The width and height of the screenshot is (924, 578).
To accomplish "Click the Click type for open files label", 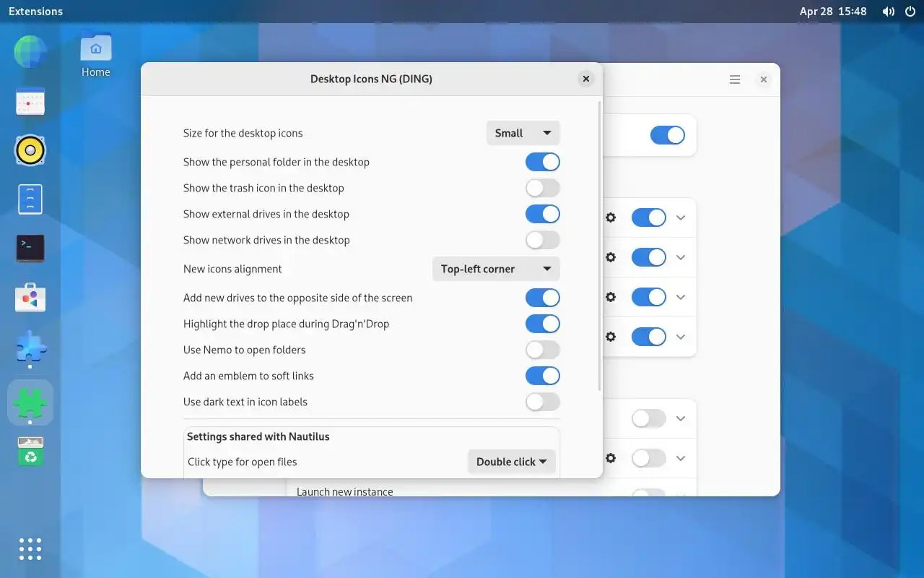I will point(243,462).
